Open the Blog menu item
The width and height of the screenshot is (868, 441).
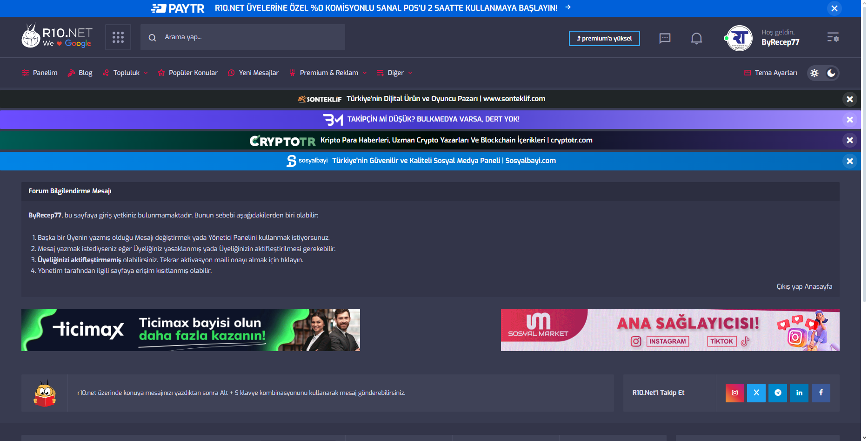[80, 73]
